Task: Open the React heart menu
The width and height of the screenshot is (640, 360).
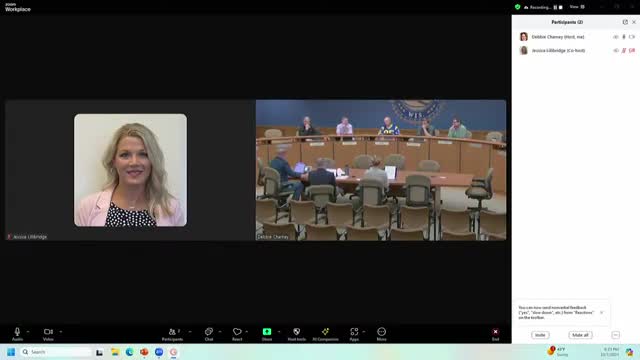Action: [237, 334]
